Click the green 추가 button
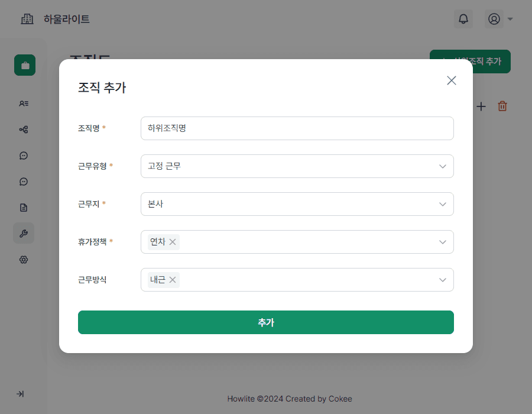 click(x=266, y=322)
